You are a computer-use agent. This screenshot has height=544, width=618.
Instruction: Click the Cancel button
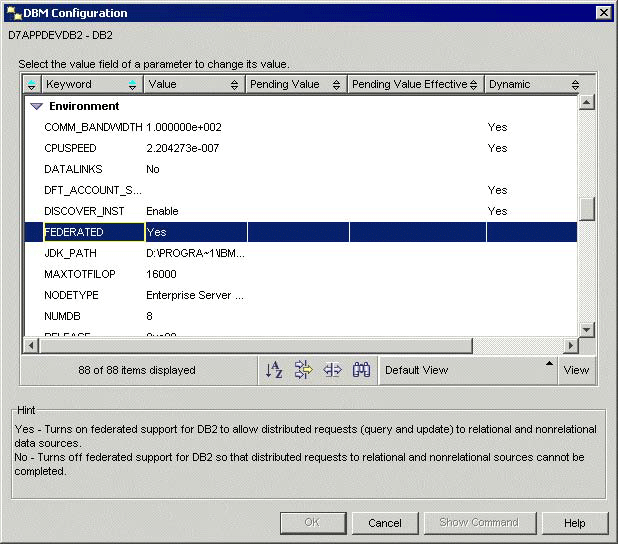(385, 523)
